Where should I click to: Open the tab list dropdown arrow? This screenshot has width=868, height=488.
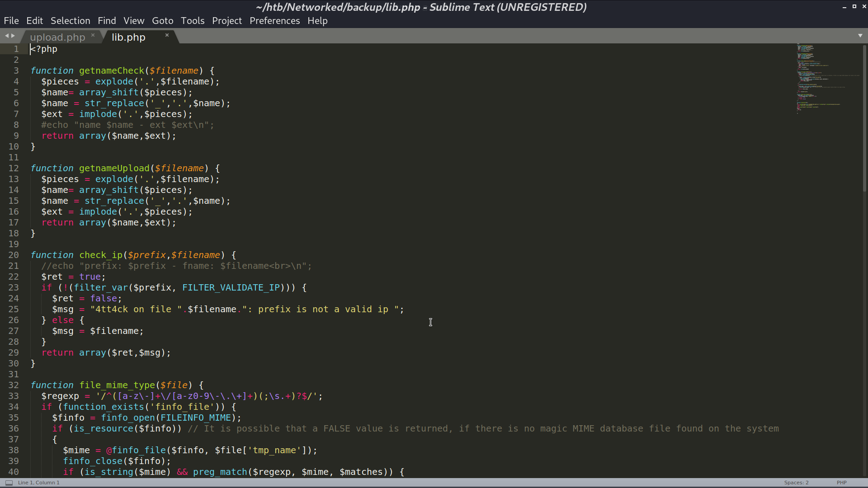coord(860,36)
